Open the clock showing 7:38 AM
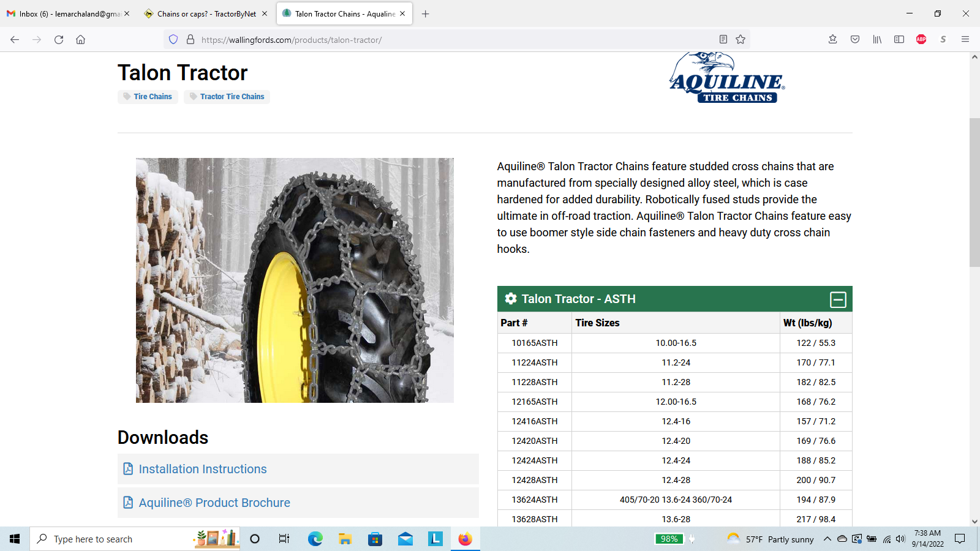This screenshot has height=551, width=980. point(927,539)
